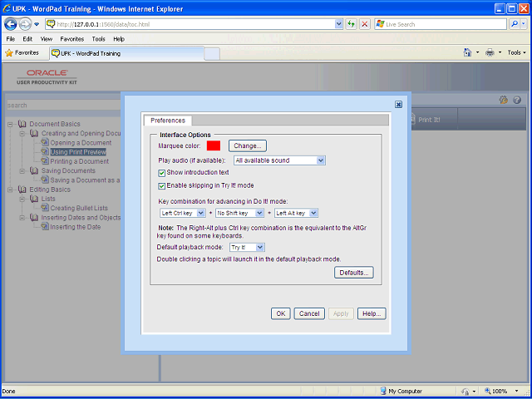Screen dimensions: 532x399
Task: Click the red Marquee color swatch
Action: (x=214, y=145)
